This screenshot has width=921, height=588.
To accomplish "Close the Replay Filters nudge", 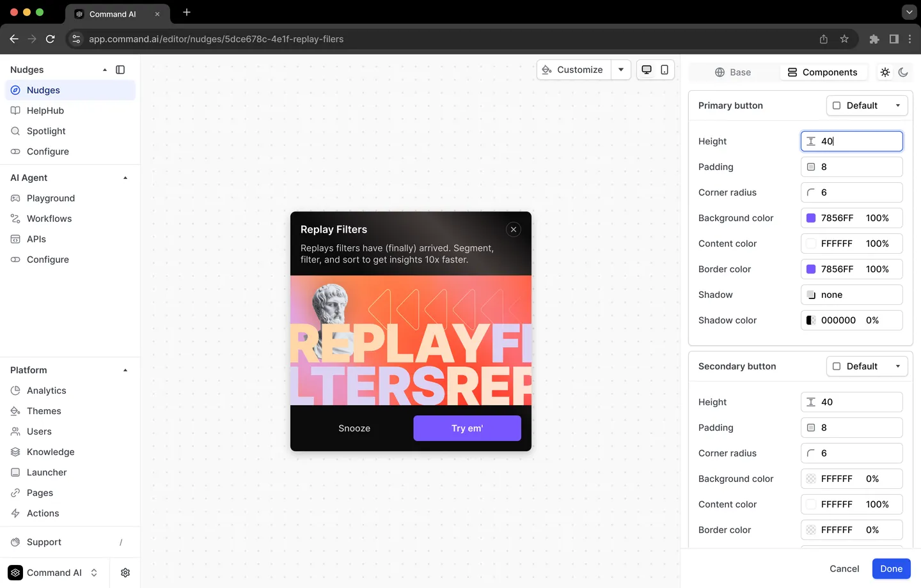I will pos(514,229).
